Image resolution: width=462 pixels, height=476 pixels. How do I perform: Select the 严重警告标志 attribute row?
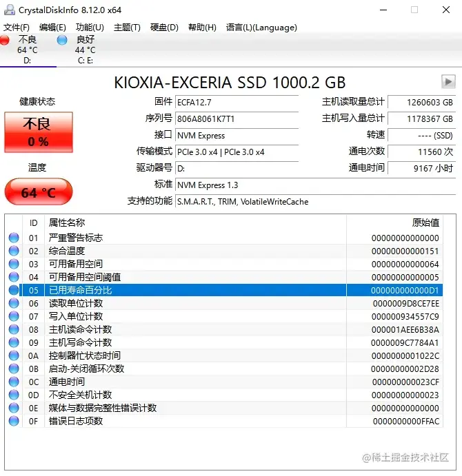point(224,238)
